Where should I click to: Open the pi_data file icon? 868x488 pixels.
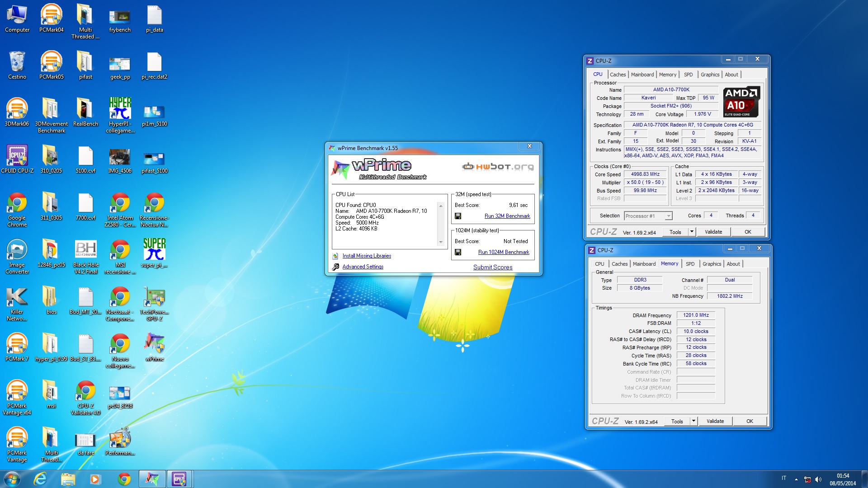point(154,18)
